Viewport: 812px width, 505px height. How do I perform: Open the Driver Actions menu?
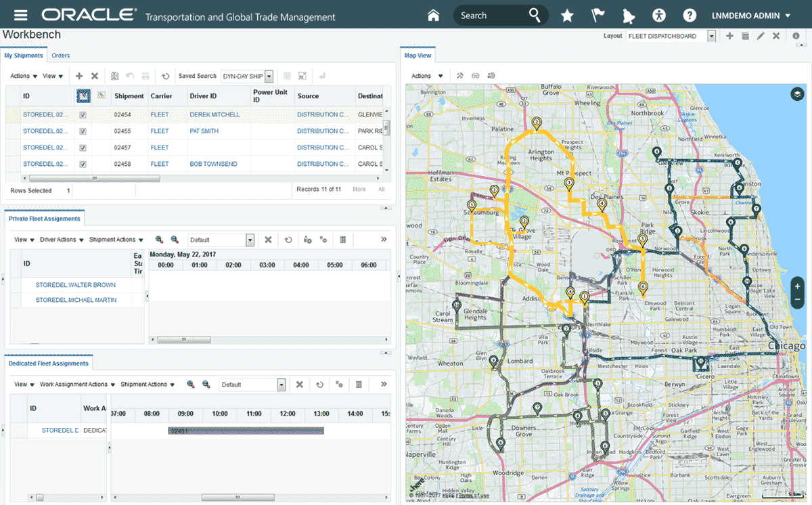(x=62, y=240)
